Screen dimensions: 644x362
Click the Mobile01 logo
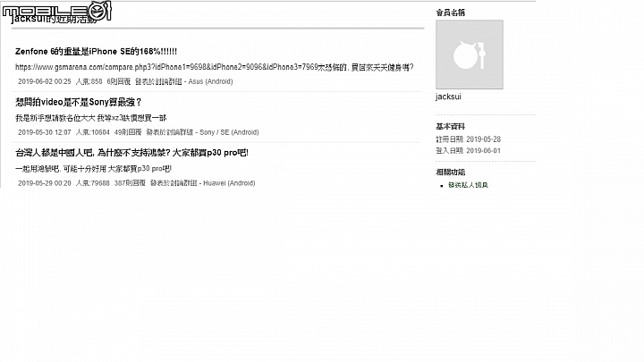point(56,11)
